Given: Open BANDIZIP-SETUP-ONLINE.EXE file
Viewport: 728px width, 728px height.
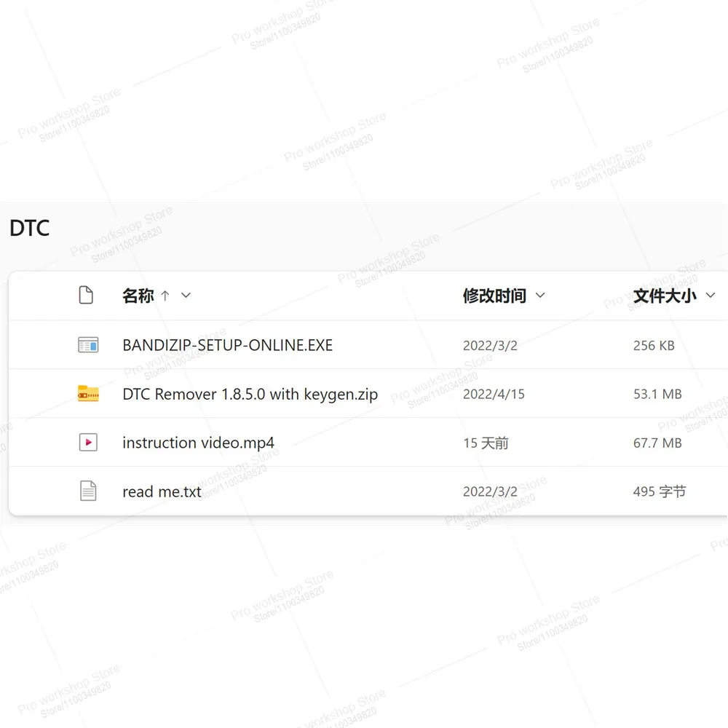Looking at the screenshot, I should tap(227, 345).
